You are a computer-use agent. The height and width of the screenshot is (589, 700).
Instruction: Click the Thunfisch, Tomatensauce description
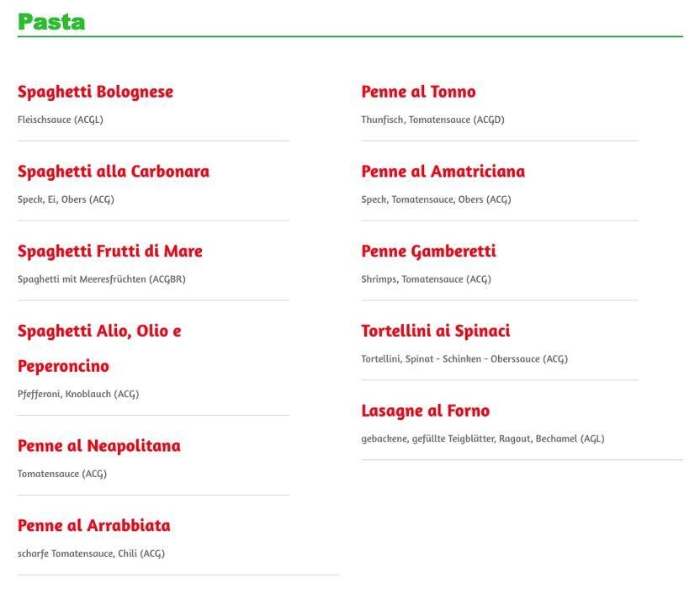click(x=432, y=119)
